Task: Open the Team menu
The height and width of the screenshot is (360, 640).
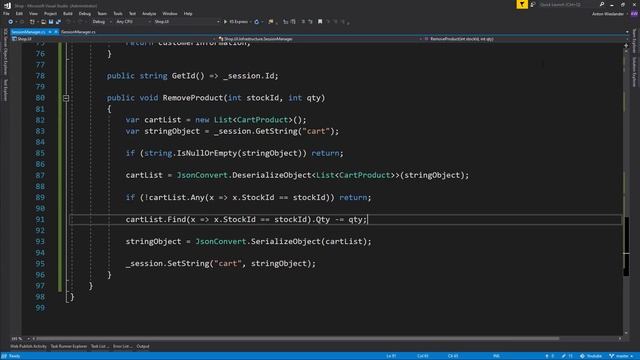Action: point(102,13)
